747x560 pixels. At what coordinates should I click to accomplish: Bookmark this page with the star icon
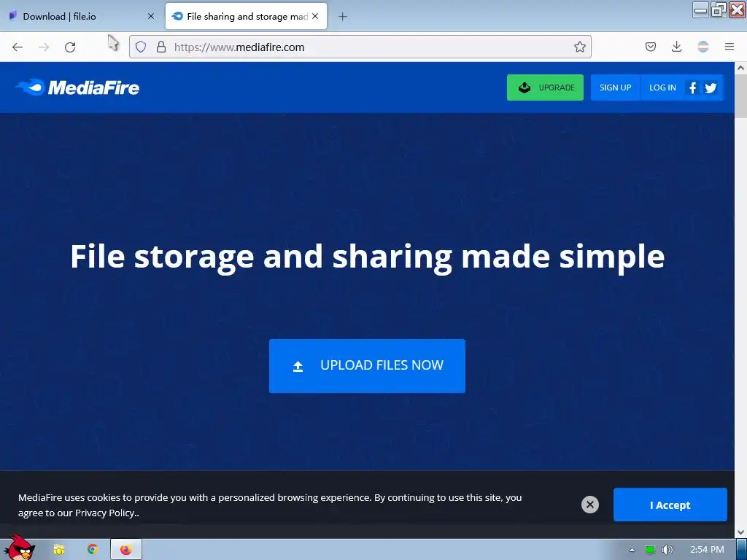click(x=580, y=47)
